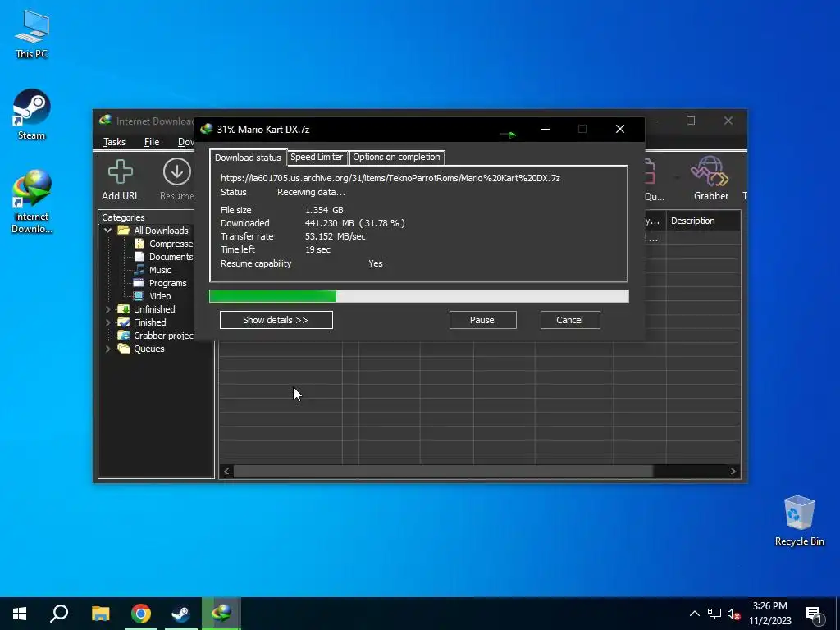
Task: Open the Grabber tool in IDM toolbar
Action: coord(710,178)
